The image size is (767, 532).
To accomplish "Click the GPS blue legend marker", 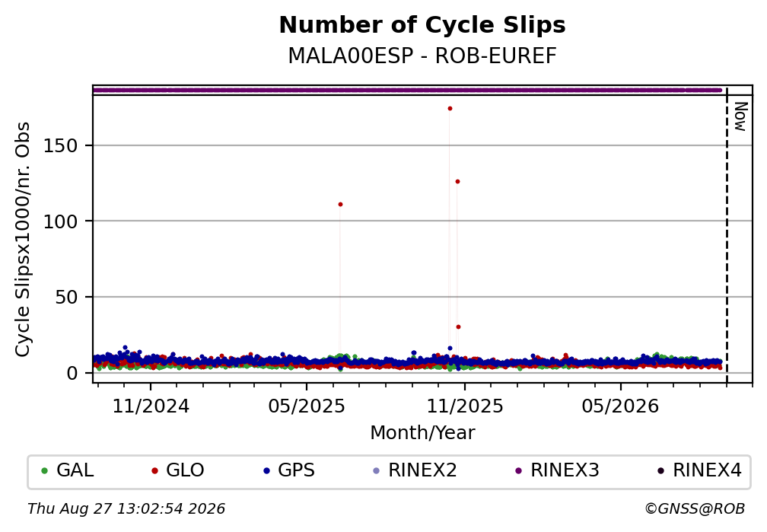I will point(266,471).
